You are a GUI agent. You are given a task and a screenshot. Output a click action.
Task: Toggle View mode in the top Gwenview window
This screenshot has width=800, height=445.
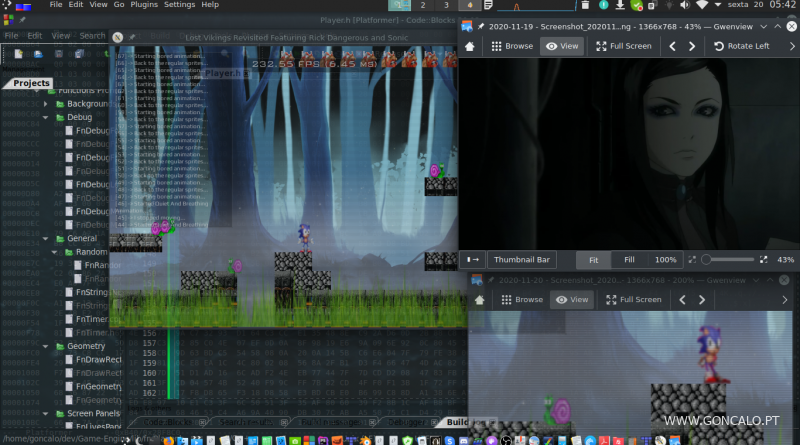pos(562,46)
